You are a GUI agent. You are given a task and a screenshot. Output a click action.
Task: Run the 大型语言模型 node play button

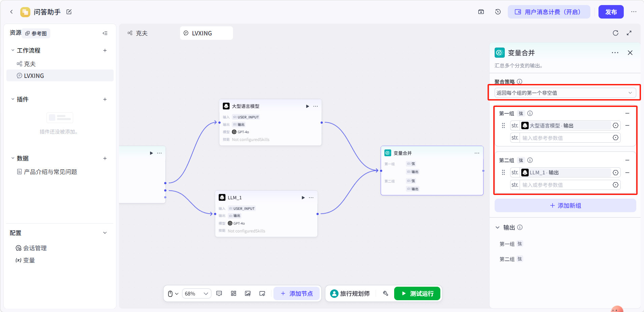[308, 106]
